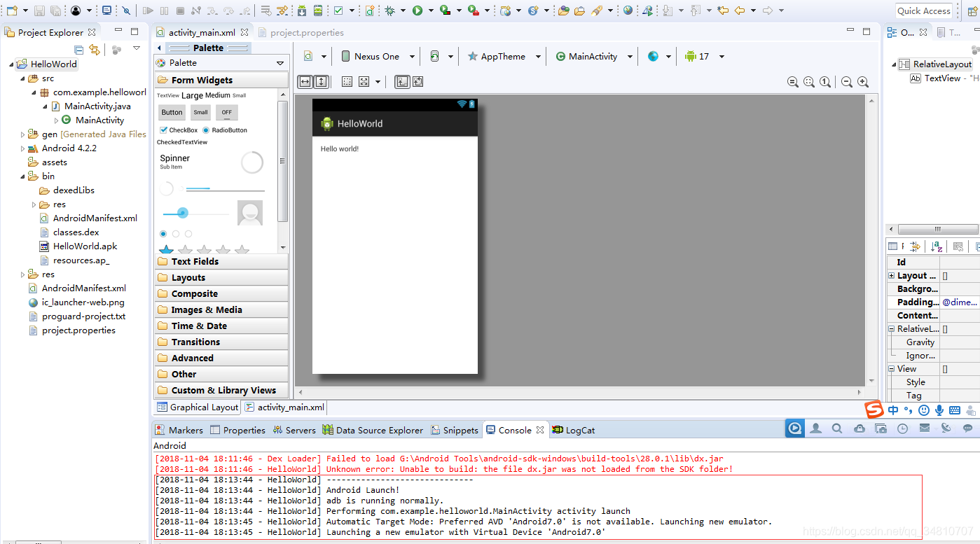The image size is (980, 544).
Task: Click the Skip All Breakpoints icon
Action: 126,11
